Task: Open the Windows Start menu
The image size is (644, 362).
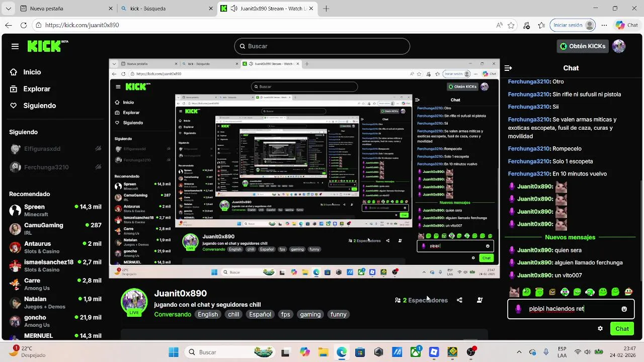Action: [x=174, y=352]
